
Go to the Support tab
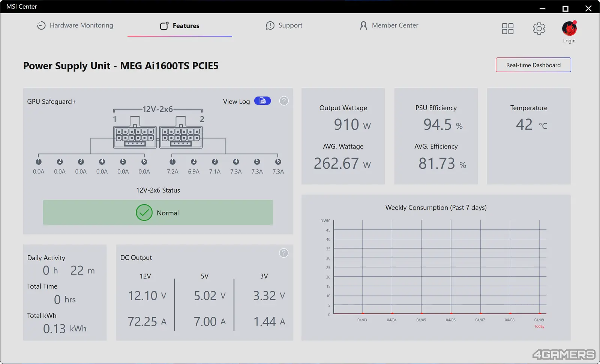[x=284, y=25]
